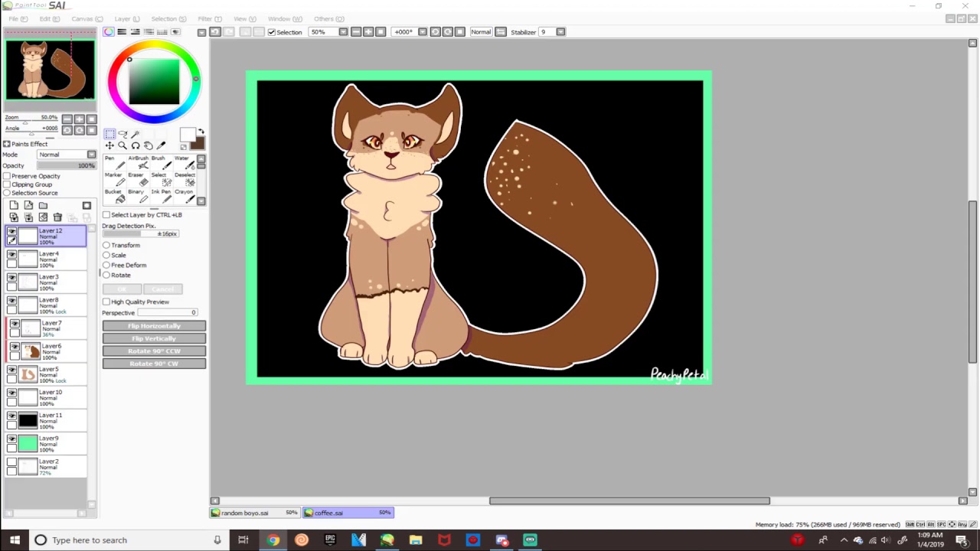Open the Filter menu
The width and height of the screenshot is (980, 551).
pos(210,18)
